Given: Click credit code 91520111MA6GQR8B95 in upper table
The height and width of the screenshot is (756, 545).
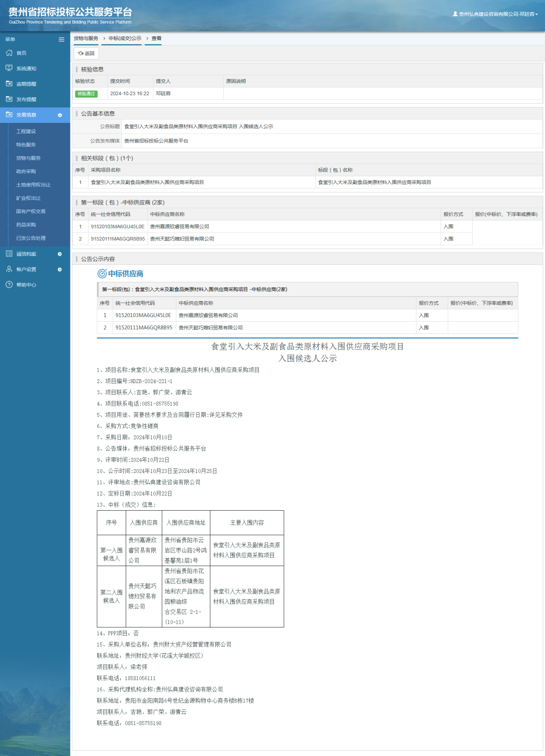Looking at the screenshot, I should (x=118, y=239).
